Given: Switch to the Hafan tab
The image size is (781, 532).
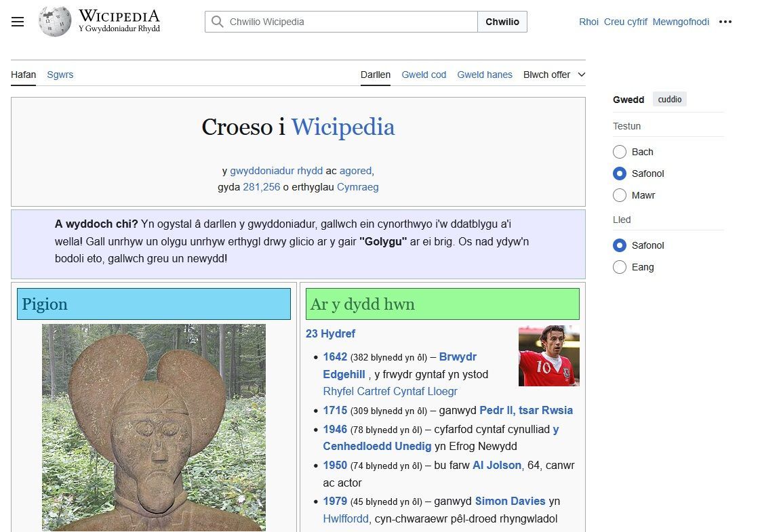Looking at the screenshot, I should 24,75.
